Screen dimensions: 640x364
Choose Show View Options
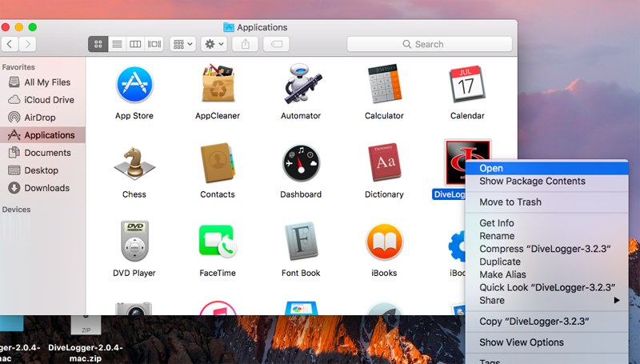(547, 342)
